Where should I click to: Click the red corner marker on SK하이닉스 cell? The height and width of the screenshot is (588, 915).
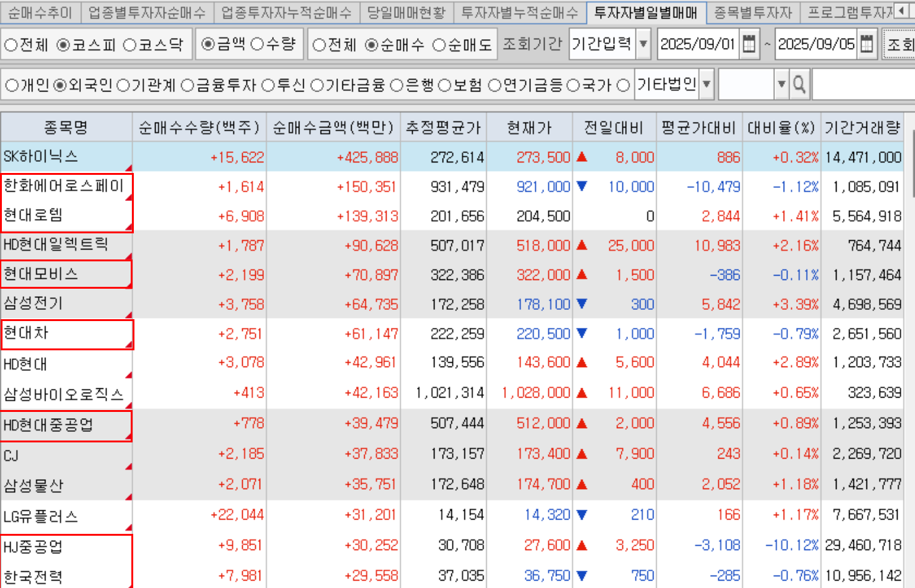coord(129,167)
